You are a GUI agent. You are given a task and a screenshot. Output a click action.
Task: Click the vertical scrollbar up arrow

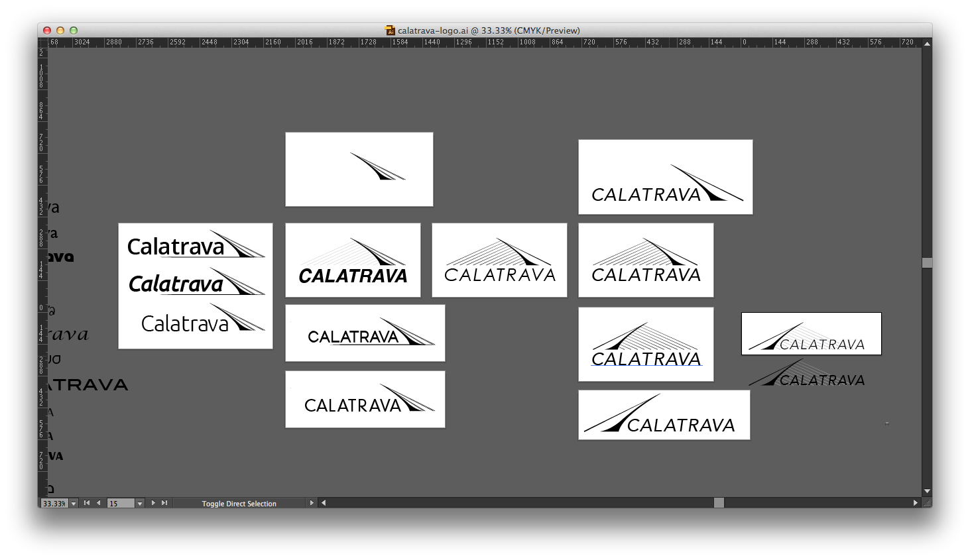pyautogui.click(x=927, y=43)
